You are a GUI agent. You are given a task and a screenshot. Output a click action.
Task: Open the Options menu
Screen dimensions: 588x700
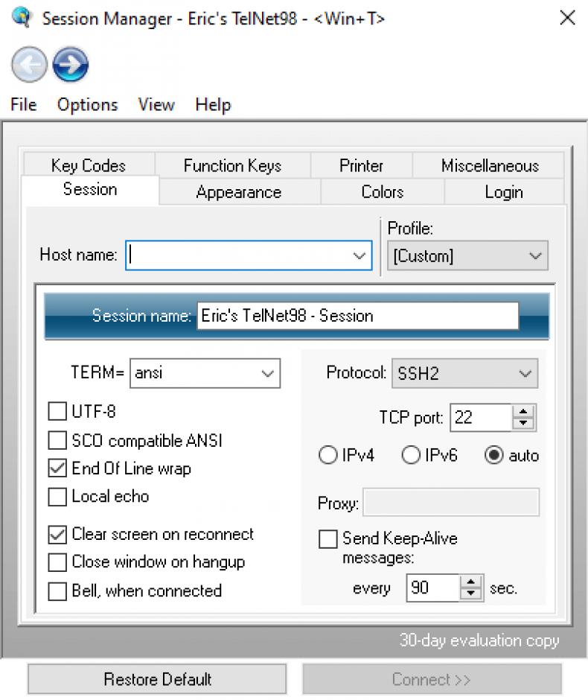click(x=87, y=104)
